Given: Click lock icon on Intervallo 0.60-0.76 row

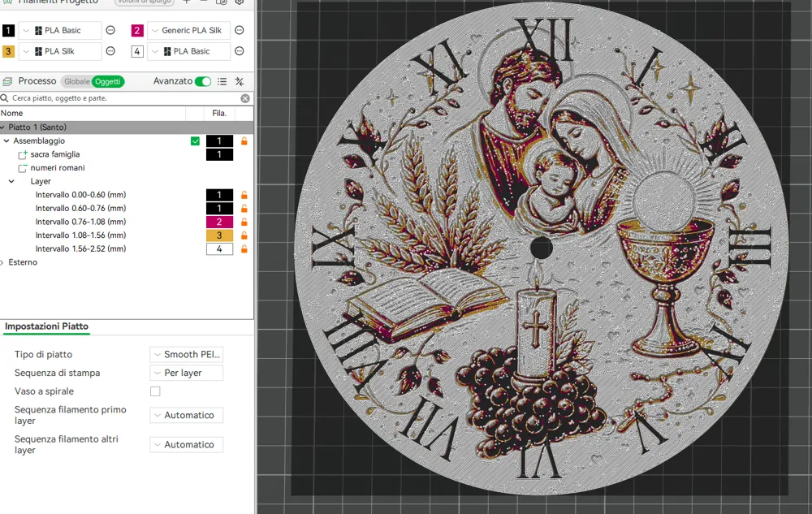Looking at the screenshot, I should tap(244, 209).
